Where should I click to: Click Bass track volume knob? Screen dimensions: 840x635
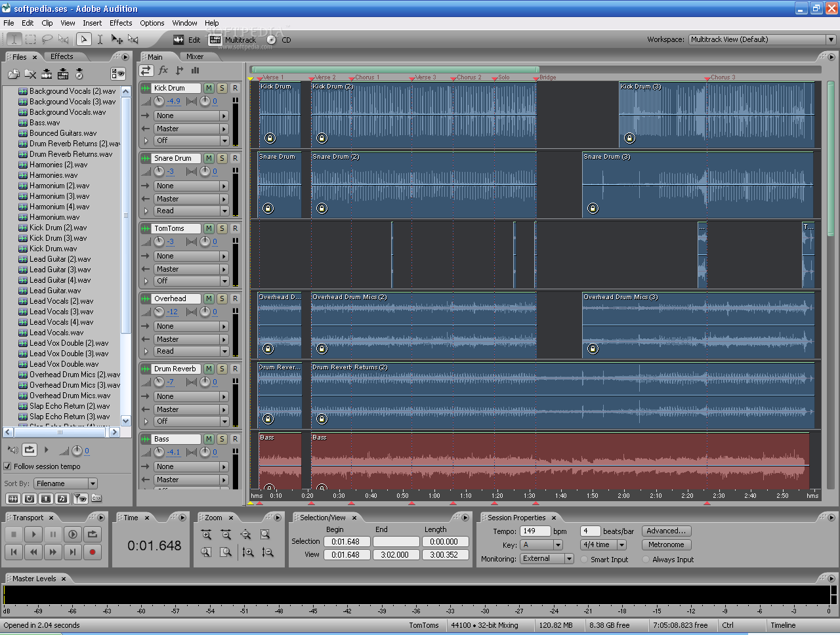click(x=159, y=452)
